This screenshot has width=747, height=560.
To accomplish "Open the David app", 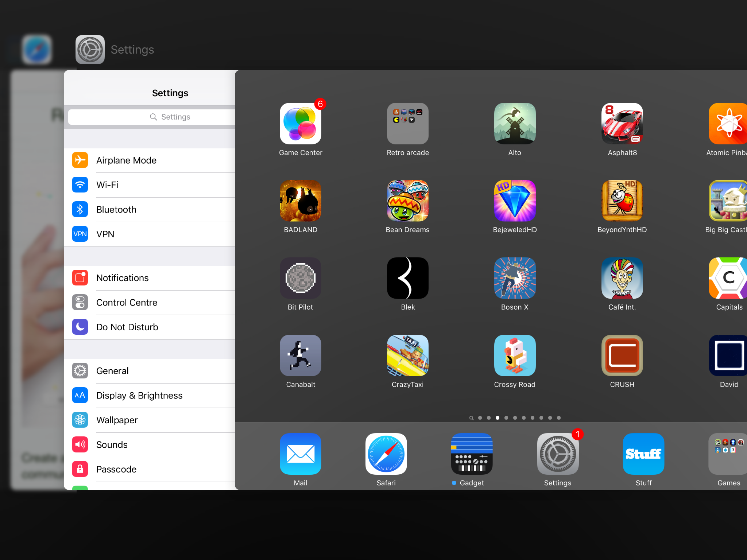I will pyautogui.click(x=728, y=355).
